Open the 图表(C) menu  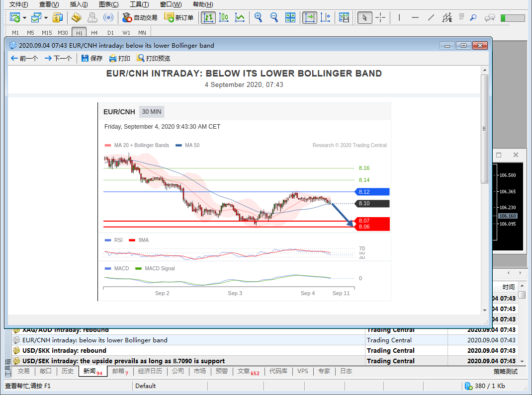click(108, 4)
